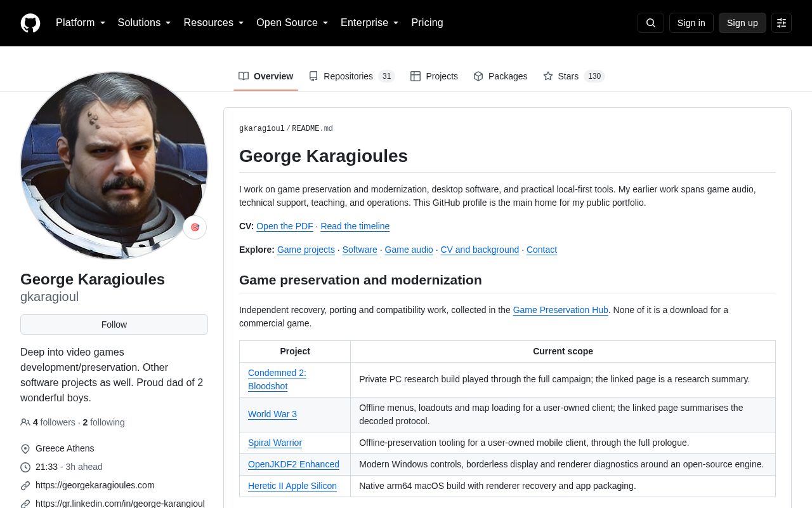The height and width of the screenshot is (508, 812).
Task: Jump to the Software section link
Action: [360, 250]
